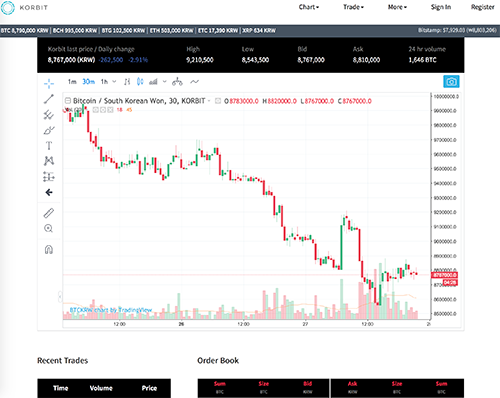Click the Order Book heading

tap(218, 360)
